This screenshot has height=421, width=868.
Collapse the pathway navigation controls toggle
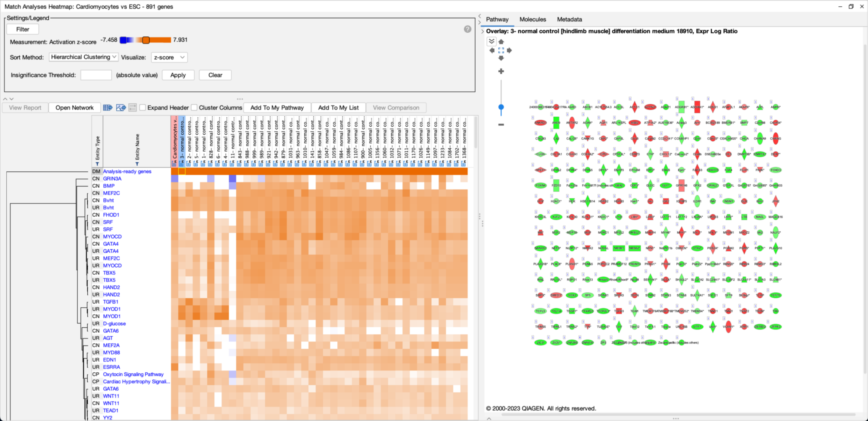point(491,41)
